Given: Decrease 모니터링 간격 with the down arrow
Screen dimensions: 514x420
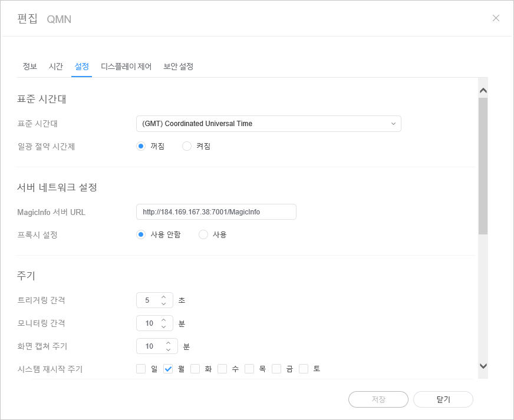Looking at the screenshot, I should (x=164, y=327).
